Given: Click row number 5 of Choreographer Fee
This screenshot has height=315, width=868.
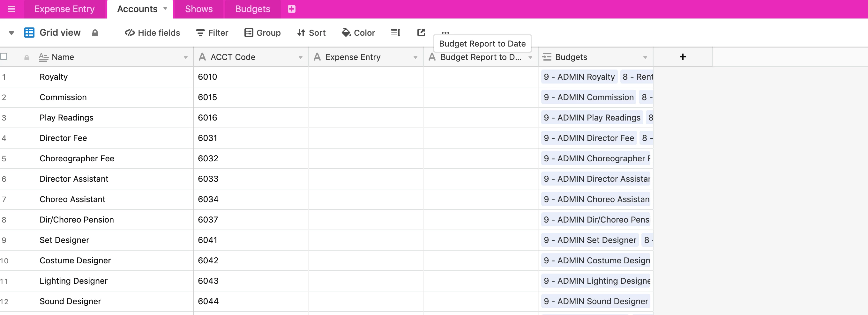Looking at the screenshot, I should tap(4, 158).
